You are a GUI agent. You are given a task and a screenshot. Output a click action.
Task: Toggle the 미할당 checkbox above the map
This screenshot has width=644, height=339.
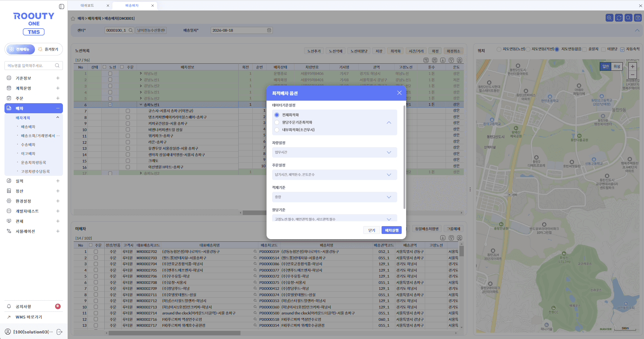tap(603, 49)
